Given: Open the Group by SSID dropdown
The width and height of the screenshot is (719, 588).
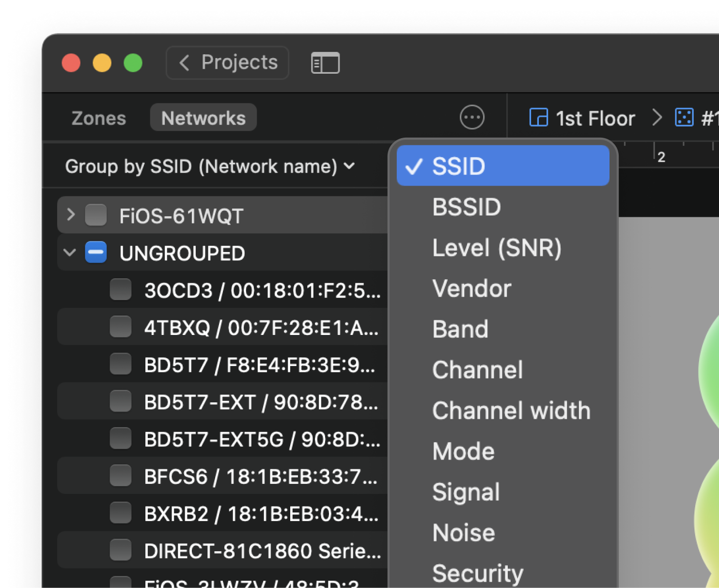Looking at the screenshot, I should pos(210,167).
